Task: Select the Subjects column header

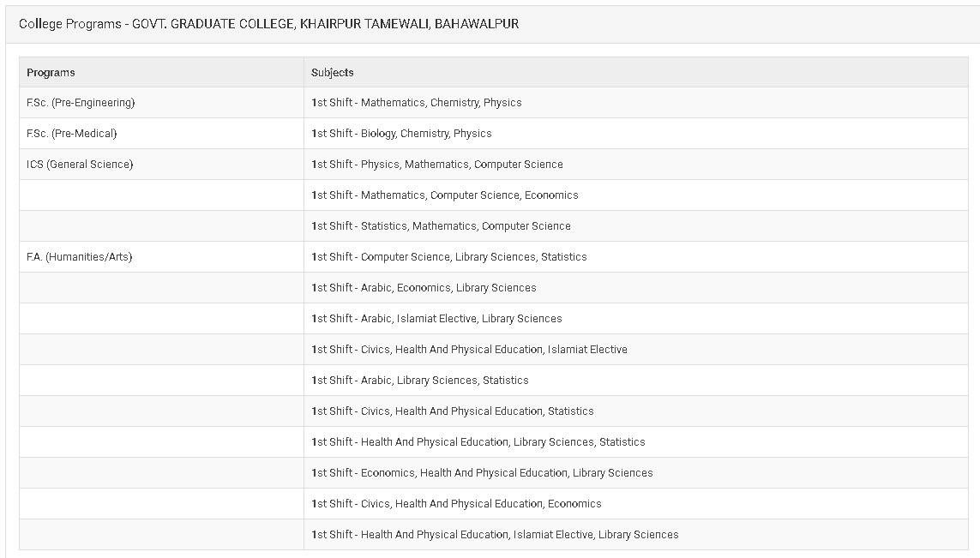Action: click(636, 73)
